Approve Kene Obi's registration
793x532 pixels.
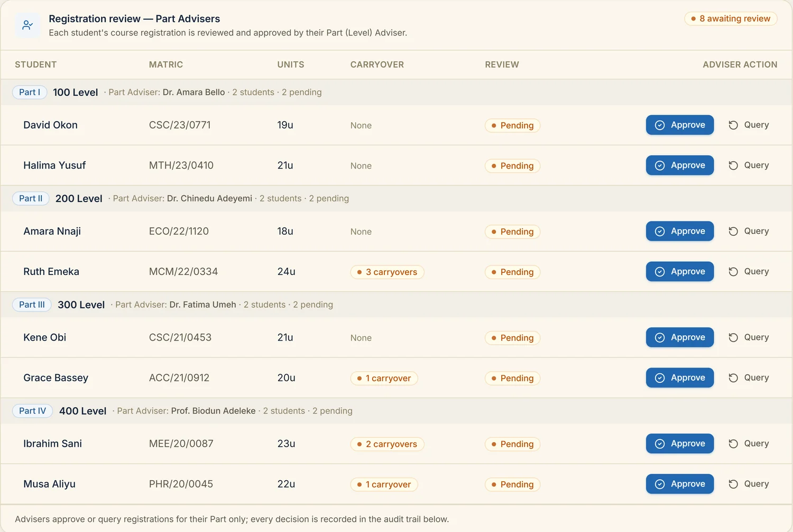680,337
